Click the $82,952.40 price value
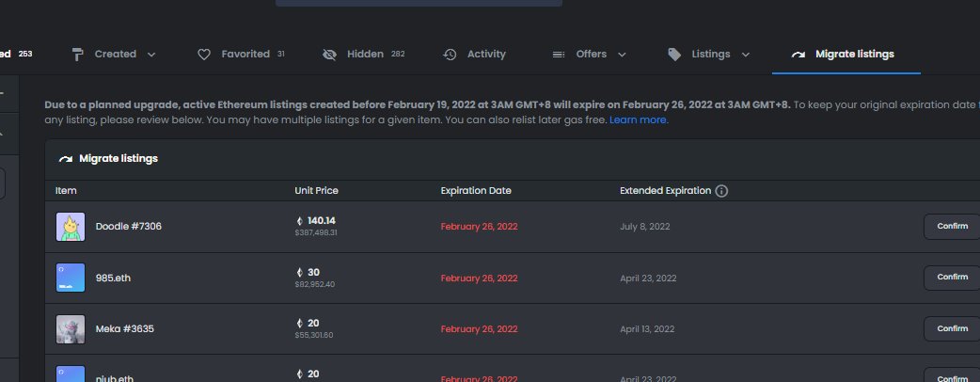The height and width of the screenshot is (382, 980). tap(315, 284)
